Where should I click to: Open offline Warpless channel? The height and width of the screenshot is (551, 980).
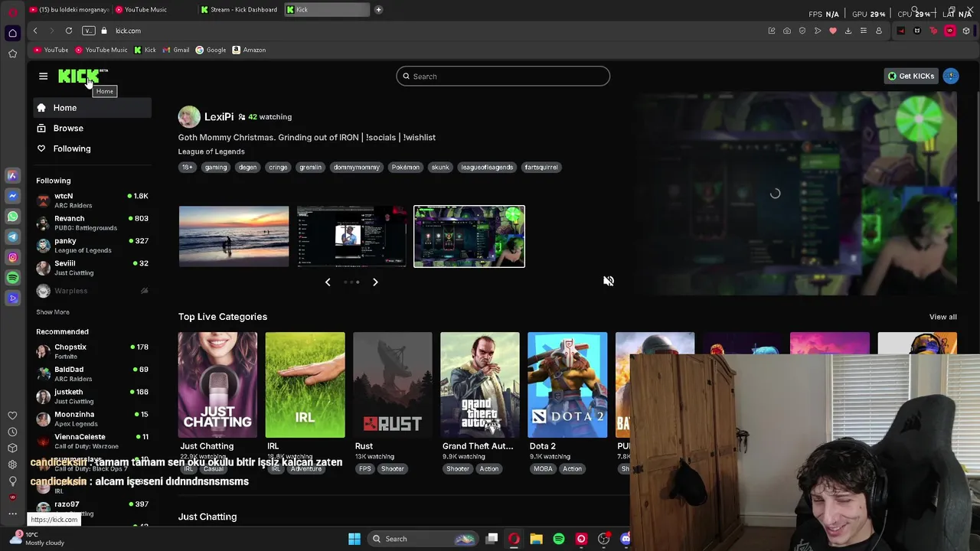coord(92,291)
